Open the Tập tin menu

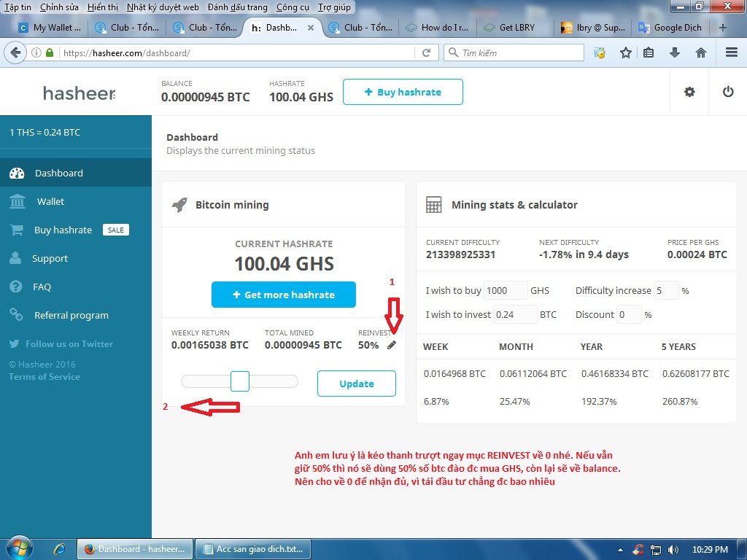pos(18,7)
